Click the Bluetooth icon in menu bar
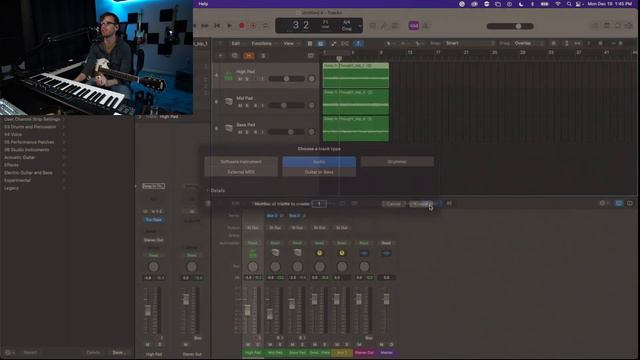This screenshot has height=360, width=640. click(532, 4)
